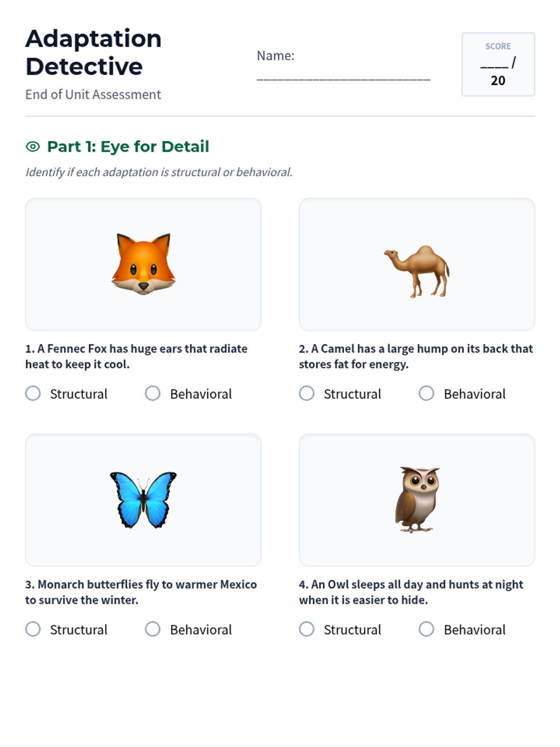Click the camel emoji image
Screen dimensions: 560x747
coord(417,271)
